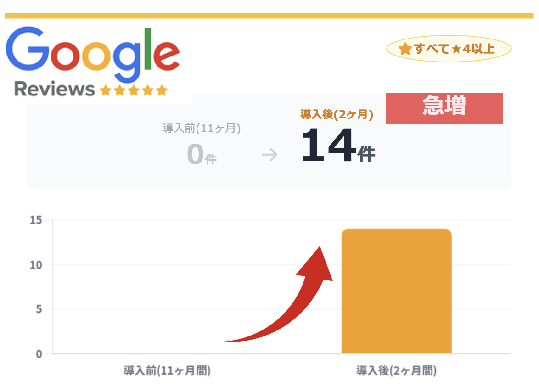The width and height of the screenshot is (539, 392).
Task: Click the 0 y-axis tick label
Action: (x=39, y=354)
